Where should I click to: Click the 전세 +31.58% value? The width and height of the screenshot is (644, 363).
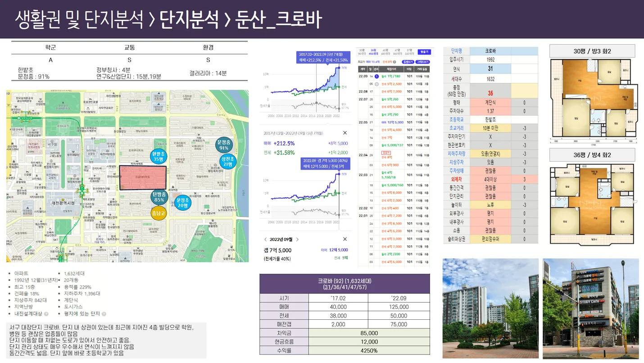tap(284, 153)
